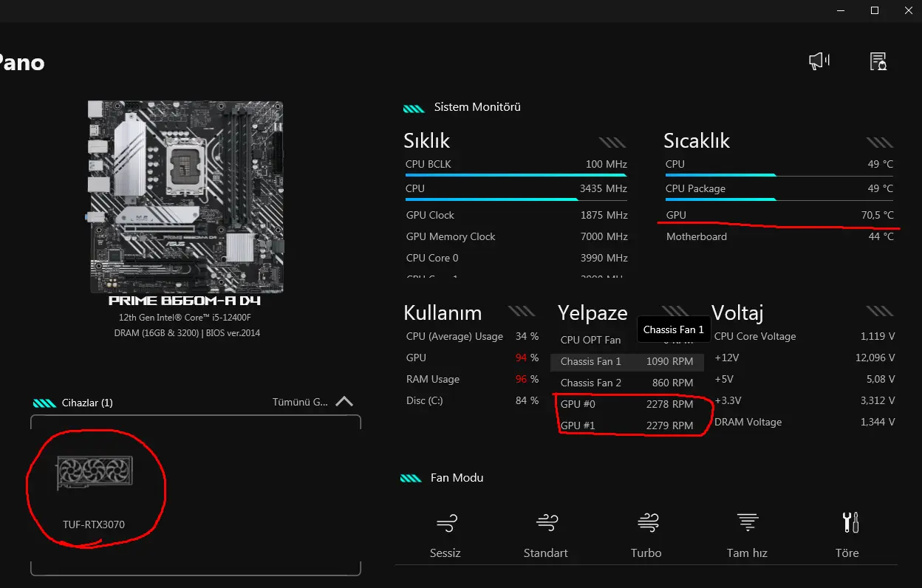This screenshot has height=588, width=922.
Task: Minimize the application window
Action: [x=841, y=10]
